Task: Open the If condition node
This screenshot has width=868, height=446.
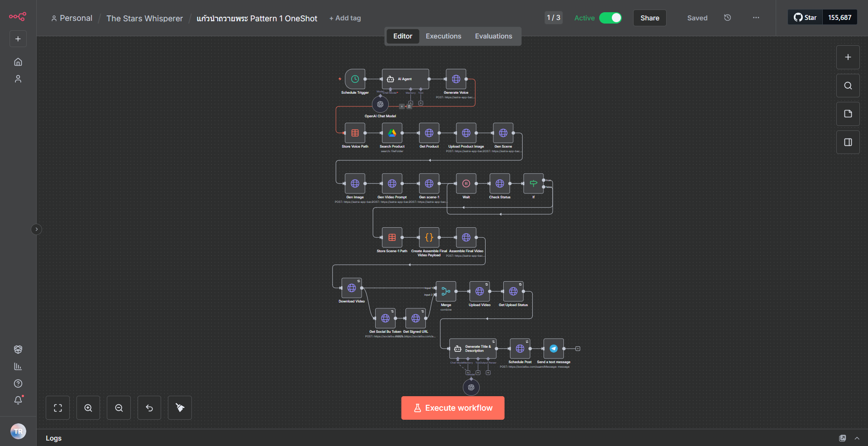Action: [x=534, y=183]
